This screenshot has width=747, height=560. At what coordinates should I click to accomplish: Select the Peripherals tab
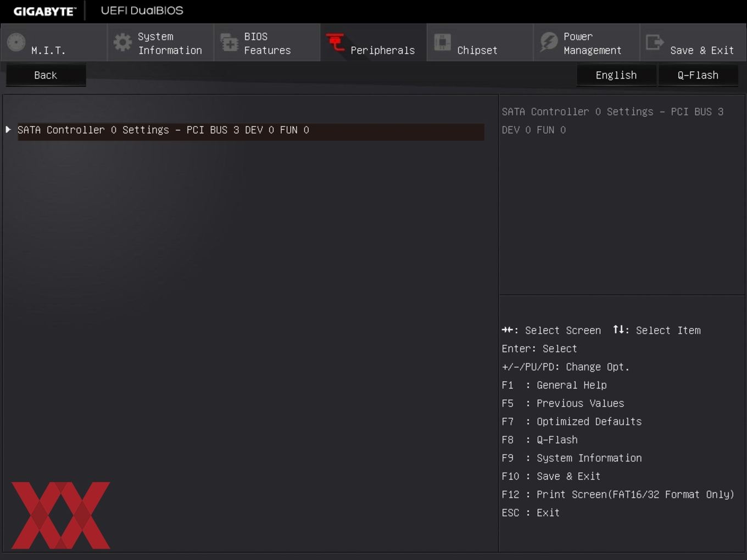pyautogui.click(x=374, y=42)
